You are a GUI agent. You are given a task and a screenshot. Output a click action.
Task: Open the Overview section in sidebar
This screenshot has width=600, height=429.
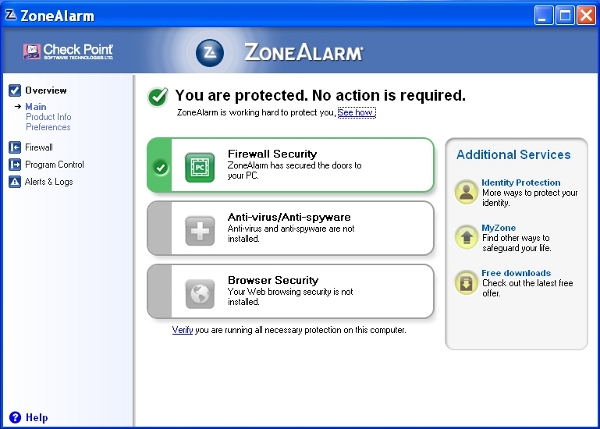pyautogui.click(x=46, y=91)
